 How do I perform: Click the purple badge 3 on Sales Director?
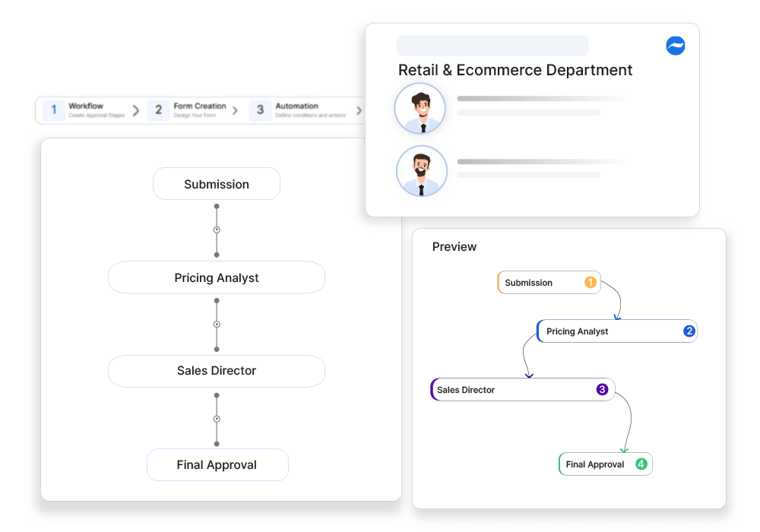coord(600,390)
